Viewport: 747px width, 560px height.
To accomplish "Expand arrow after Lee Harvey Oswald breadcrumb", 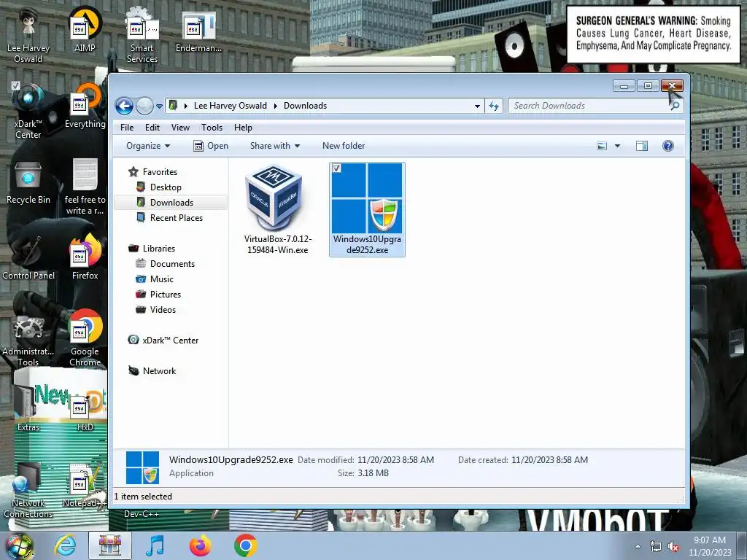I will pos(275,106).
